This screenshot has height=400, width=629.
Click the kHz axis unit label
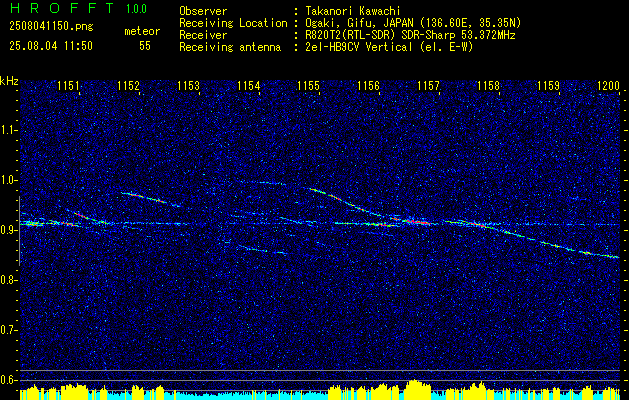9,81
